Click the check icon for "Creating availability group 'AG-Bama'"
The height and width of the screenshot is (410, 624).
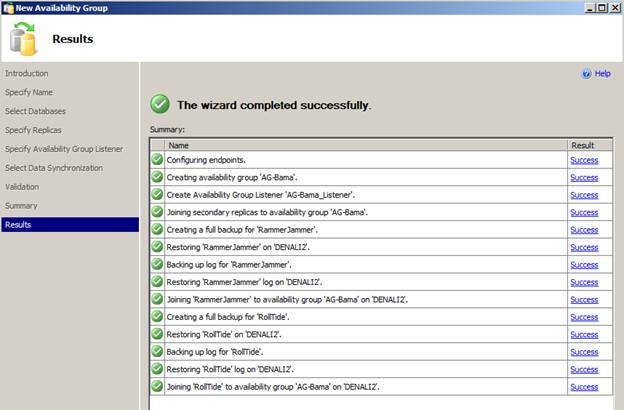pos(157,177)
